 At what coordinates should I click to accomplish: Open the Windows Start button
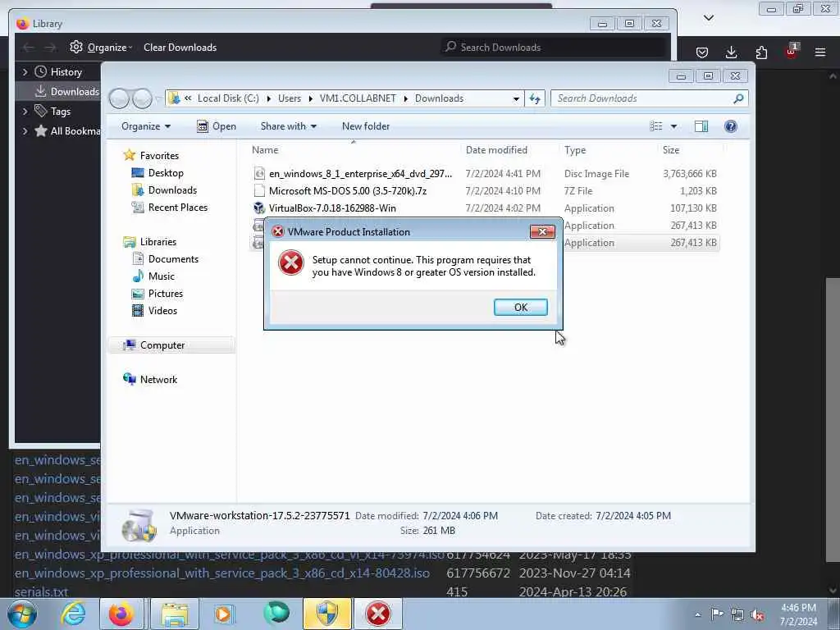coord(22,614)
